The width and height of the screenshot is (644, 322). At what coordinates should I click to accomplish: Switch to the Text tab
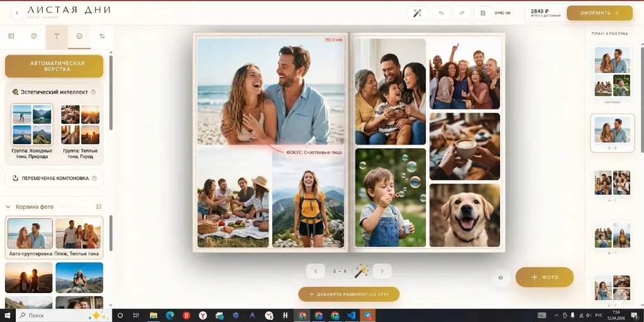pos(57,36)
